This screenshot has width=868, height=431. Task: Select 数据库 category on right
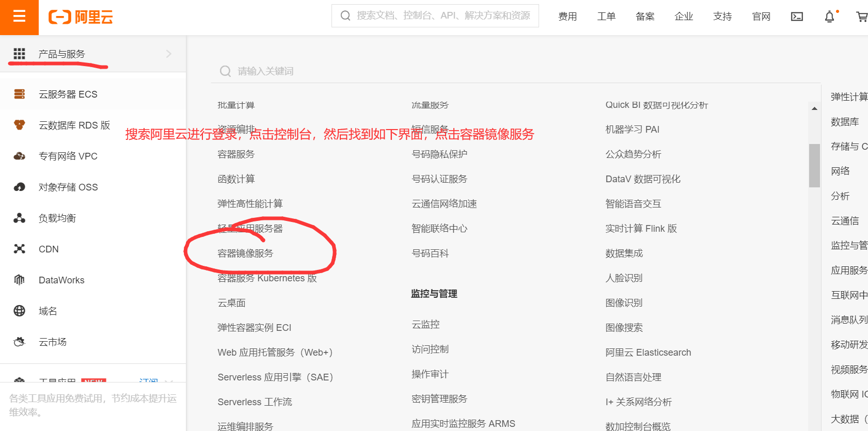pyautogui.click(x=845, y=121)
